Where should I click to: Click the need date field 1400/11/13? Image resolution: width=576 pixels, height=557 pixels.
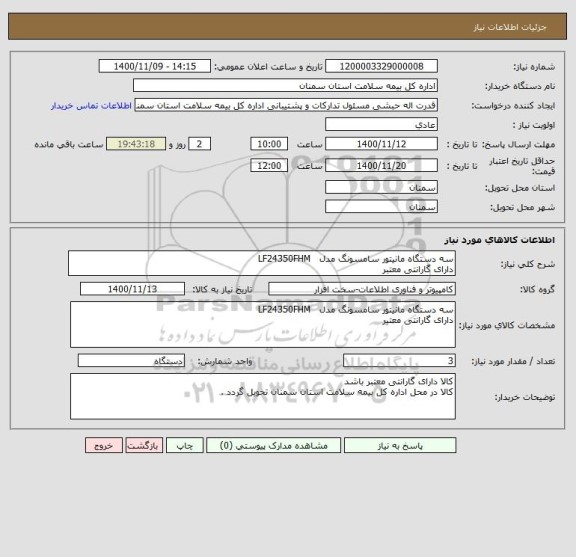point(132,289)
